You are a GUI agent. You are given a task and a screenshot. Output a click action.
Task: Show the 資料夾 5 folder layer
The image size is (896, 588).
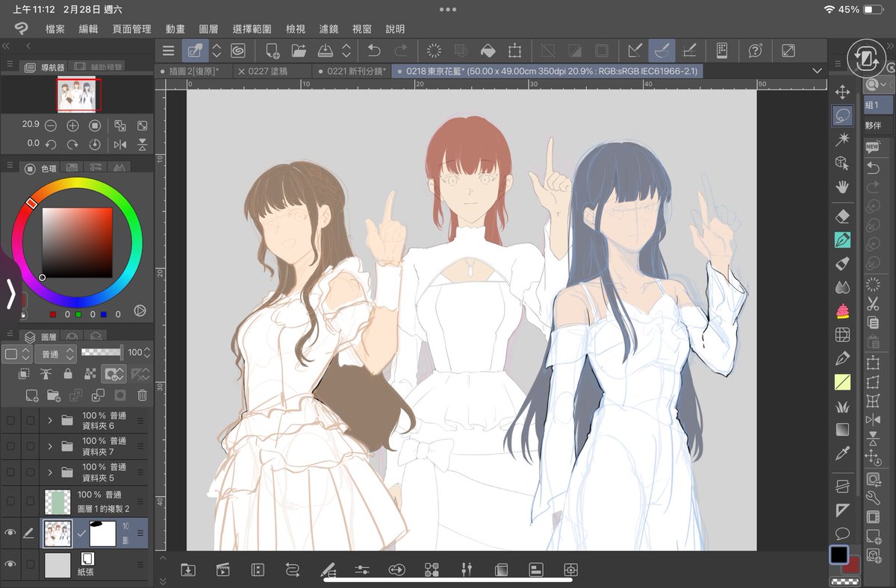[10, 472]
